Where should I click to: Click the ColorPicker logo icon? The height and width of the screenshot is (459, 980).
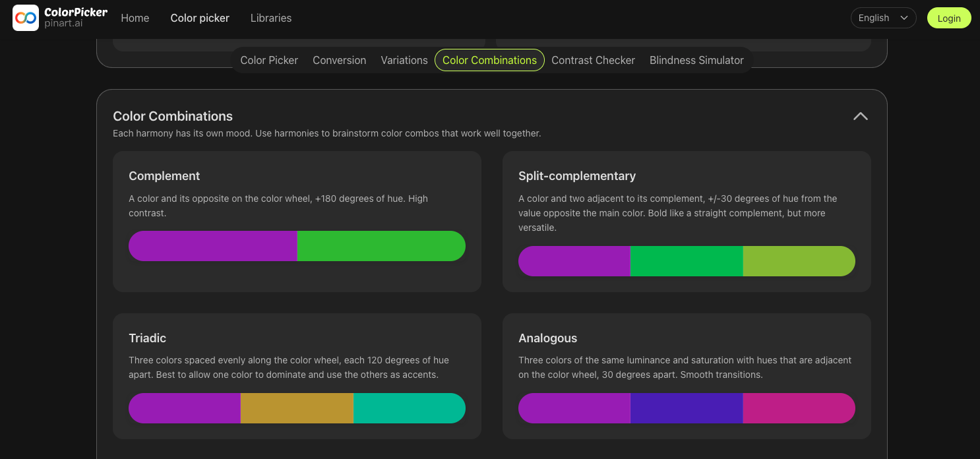[25, 18]
